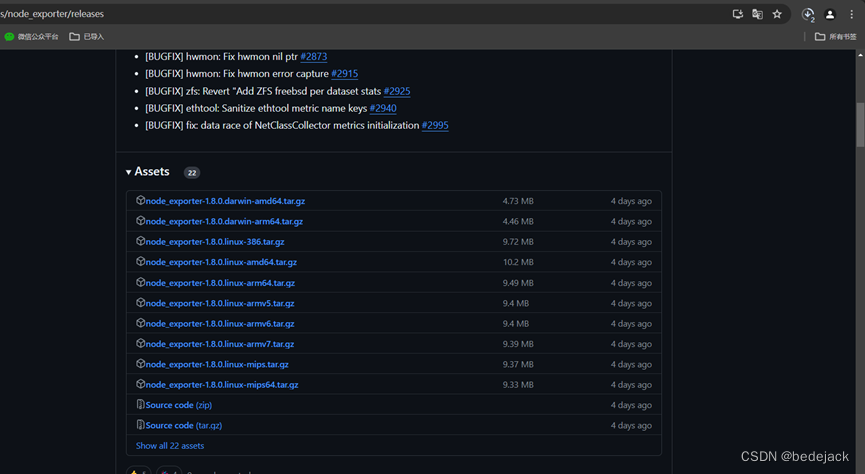
Task: Open the 所有书签 all bookmarks folder
Action: coord(835,37)
